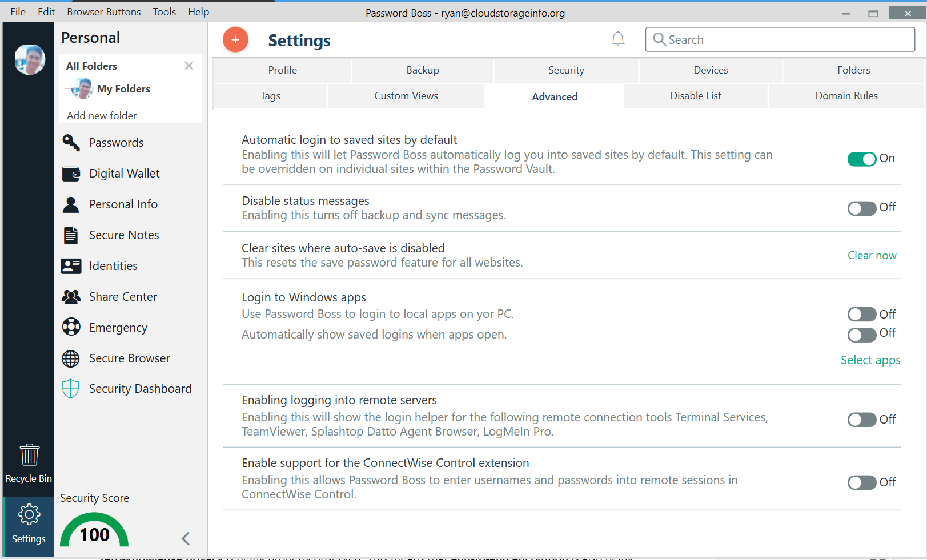Click the Personal Info person icon
The width and height of the screenshot is (927, 560).
pyautogui.click(x=71, y=204)
